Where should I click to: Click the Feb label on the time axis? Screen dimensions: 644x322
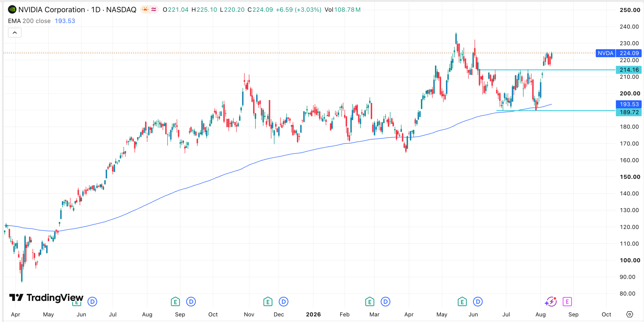(x=345, y=314)
